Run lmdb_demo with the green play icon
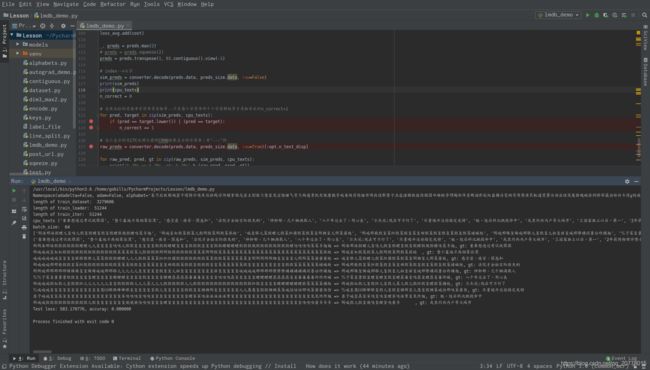 point(587,15)
